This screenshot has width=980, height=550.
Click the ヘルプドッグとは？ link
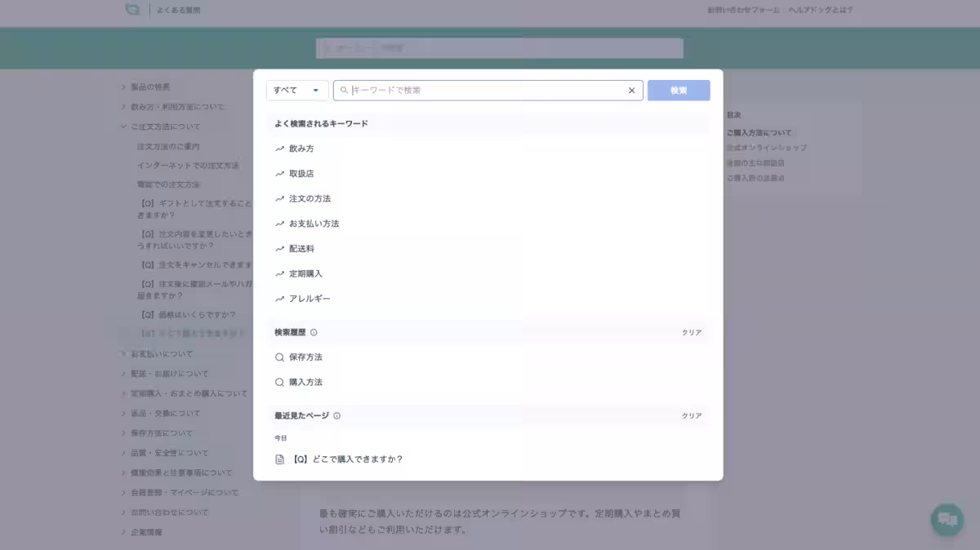(x=820, y=10)
